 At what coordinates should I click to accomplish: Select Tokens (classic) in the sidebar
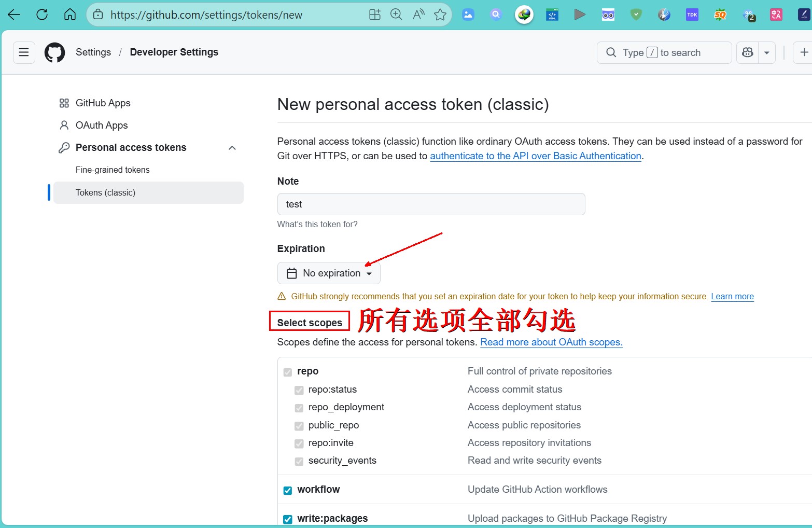coord(148,192)
